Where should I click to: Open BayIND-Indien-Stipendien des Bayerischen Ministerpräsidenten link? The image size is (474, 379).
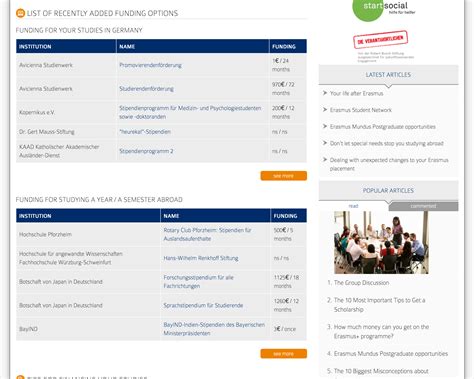(x=214, y=329)
